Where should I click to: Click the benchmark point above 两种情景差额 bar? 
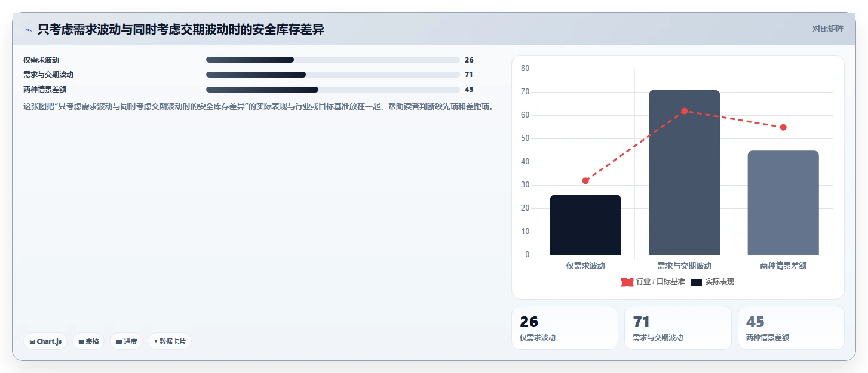pyautogui.click(x=783, y=127)
